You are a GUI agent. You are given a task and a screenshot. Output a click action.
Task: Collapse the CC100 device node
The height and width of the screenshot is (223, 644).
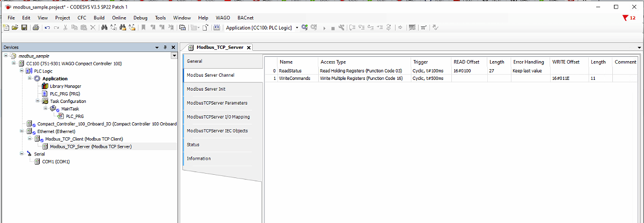pyautogui.click(x=13, y=63)
